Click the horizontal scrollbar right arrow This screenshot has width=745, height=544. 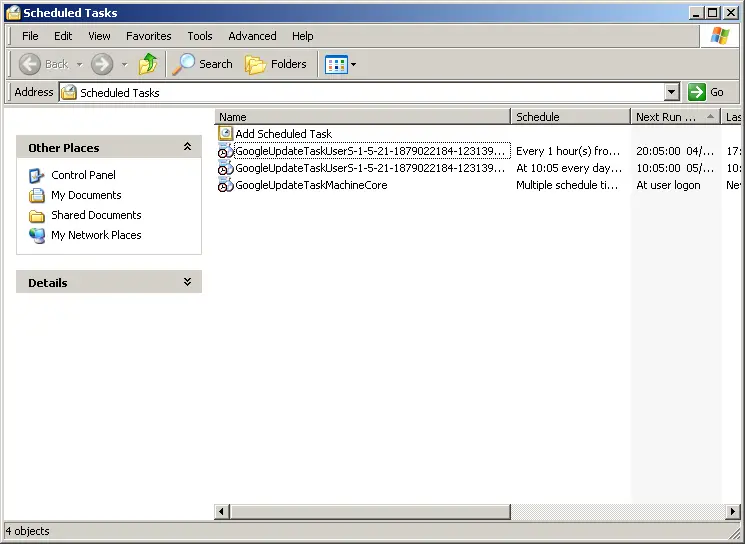click(x=733, y=512)
